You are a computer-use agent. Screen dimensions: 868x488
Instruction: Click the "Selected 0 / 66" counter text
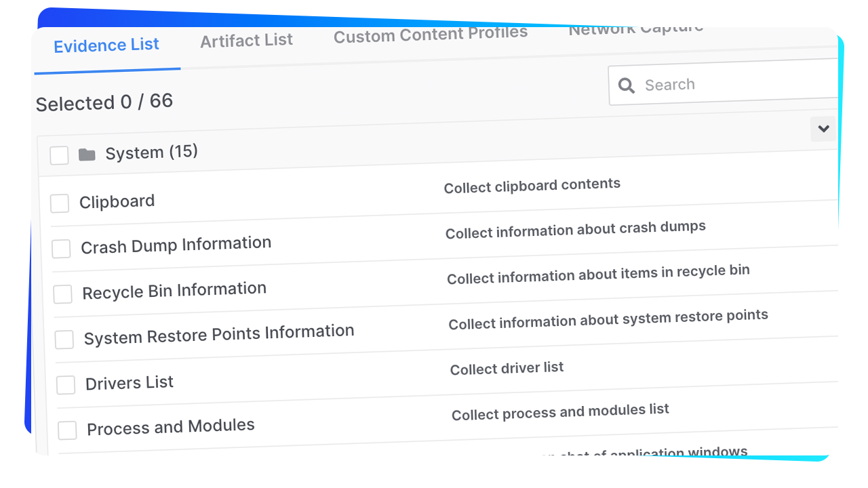pos(104,102)
